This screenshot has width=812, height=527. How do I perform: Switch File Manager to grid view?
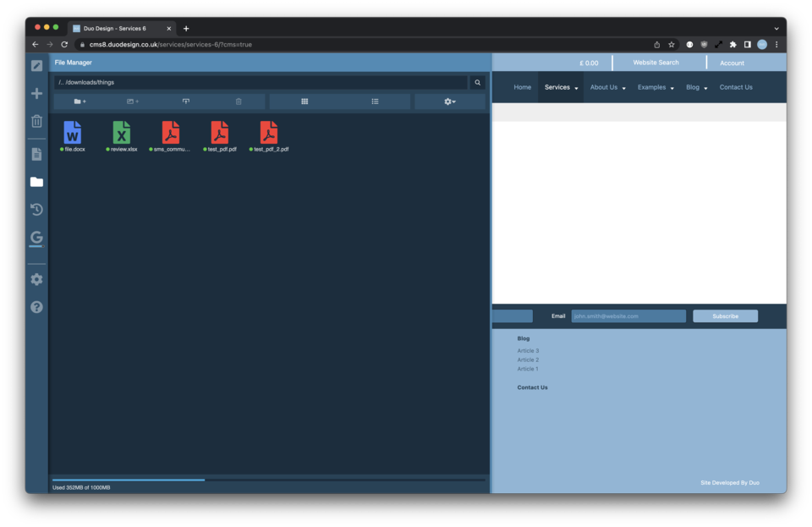[304, 102]
